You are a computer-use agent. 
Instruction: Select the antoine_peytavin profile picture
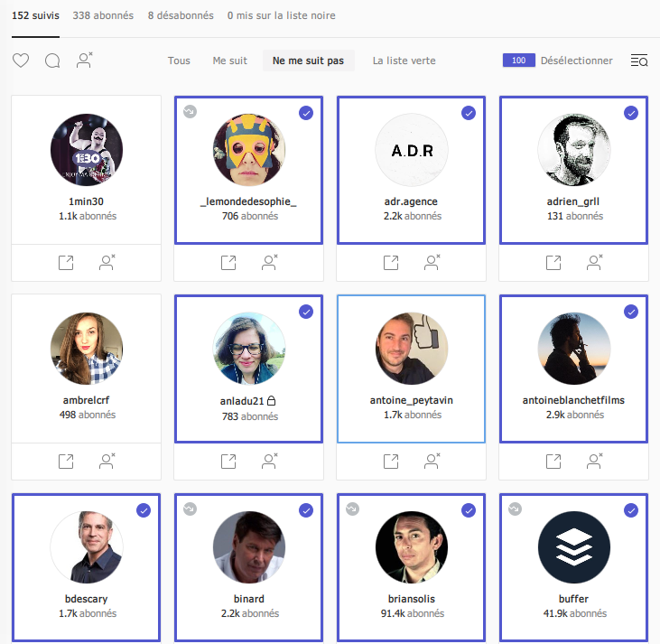411,349
